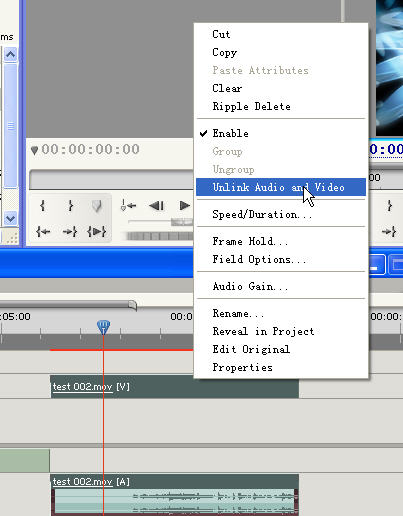
Task: Click the Go to In Point icon
Action: pos(43,231)
